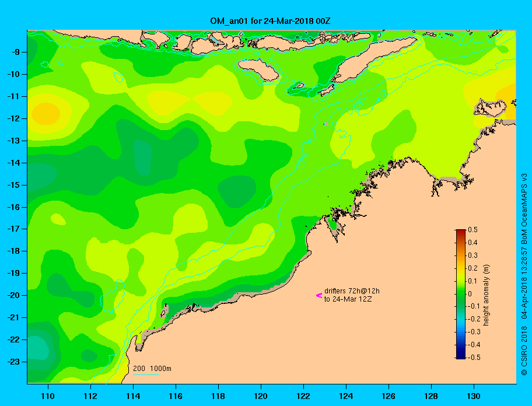Click the 'drifters 72h@12h' legend text
Screen dimensions: 532x406
click(352, 291)
